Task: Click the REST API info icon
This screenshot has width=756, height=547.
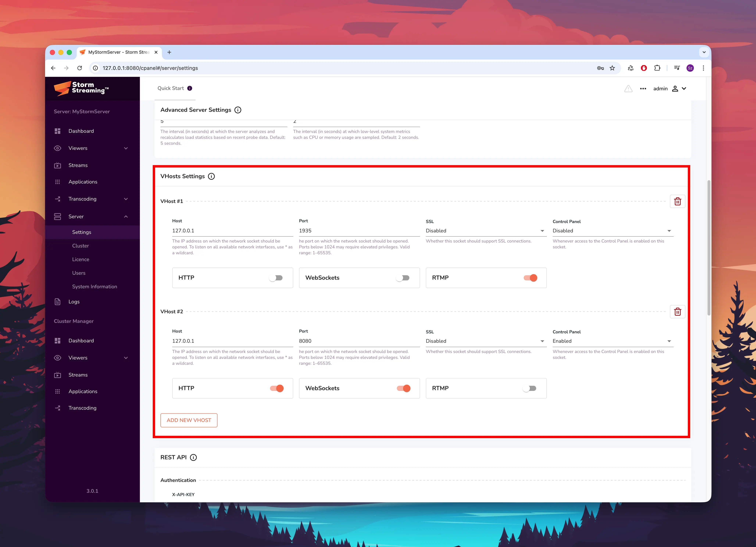Action: tap(193, 458)
